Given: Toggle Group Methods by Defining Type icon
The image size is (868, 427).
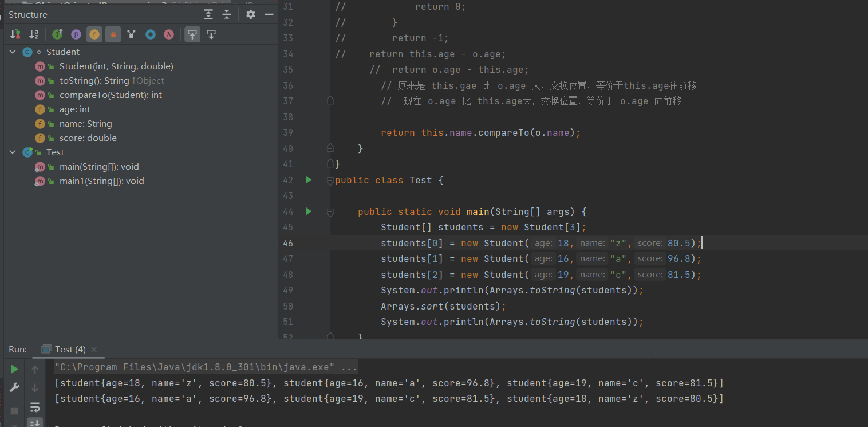Looking at the screenshot, I should tap(132, 34).
